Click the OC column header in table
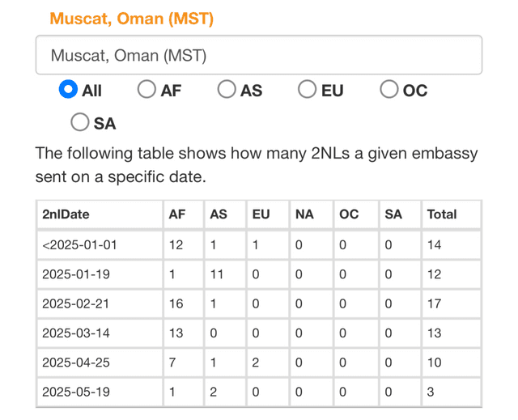 tap(356, 214)
